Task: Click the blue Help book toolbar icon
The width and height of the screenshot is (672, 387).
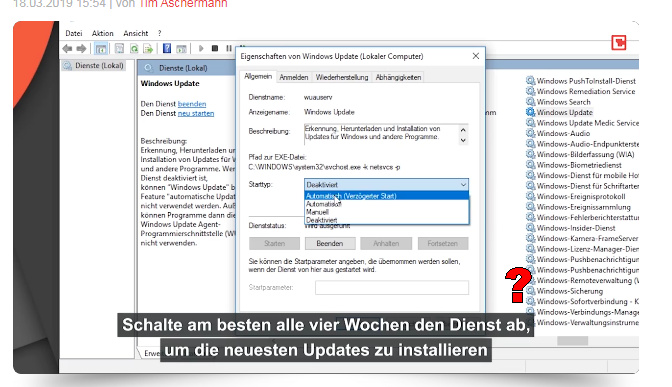Action: click(167, 48)
